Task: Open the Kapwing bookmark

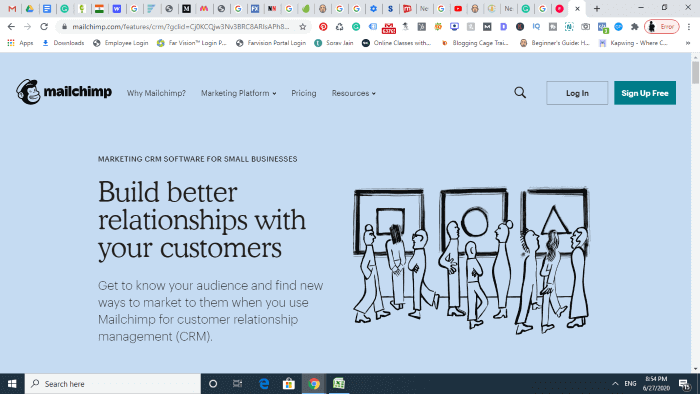Action: (634, 43)
